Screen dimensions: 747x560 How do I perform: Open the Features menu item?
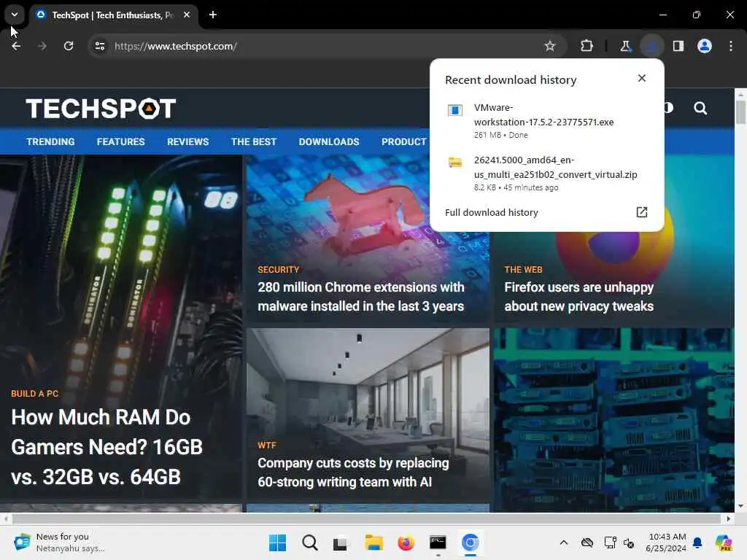click(120, 142)
